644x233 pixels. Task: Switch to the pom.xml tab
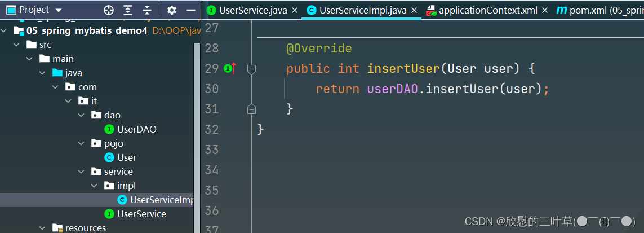[599, 10]
